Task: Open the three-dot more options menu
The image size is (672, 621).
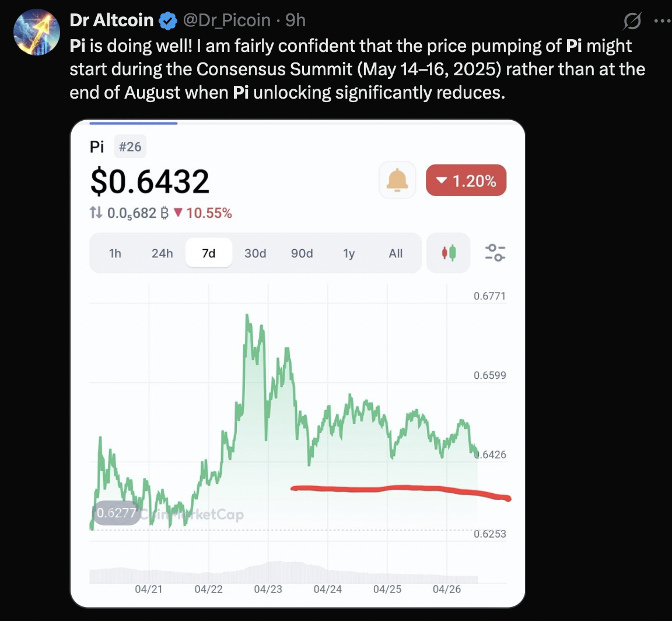Action: (663, 22)
